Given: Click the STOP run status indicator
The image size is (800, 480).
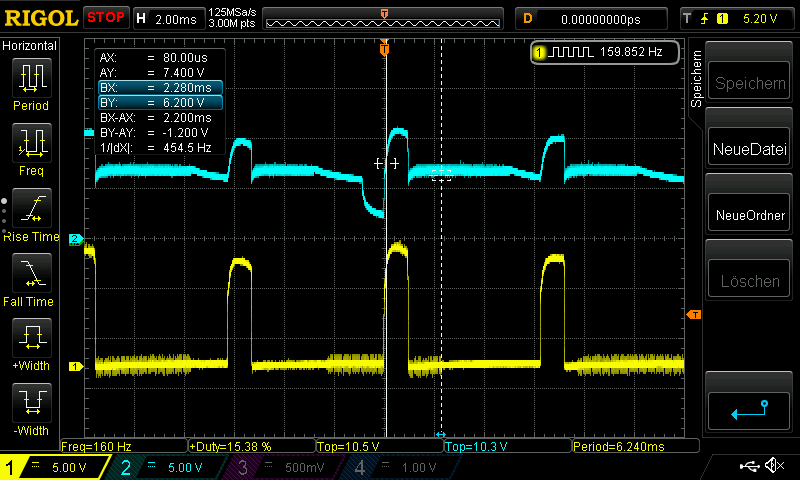Looking at the screenshot, I should (x=106, y=18).
